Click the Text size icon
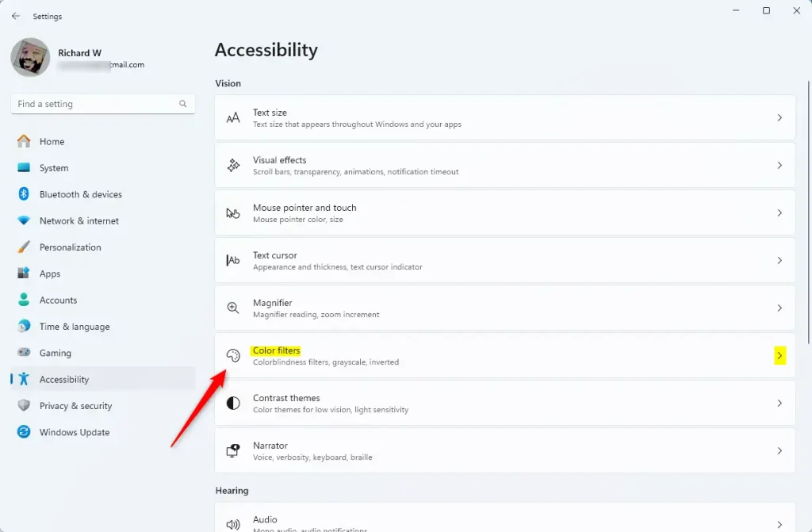 click(233, 118)
